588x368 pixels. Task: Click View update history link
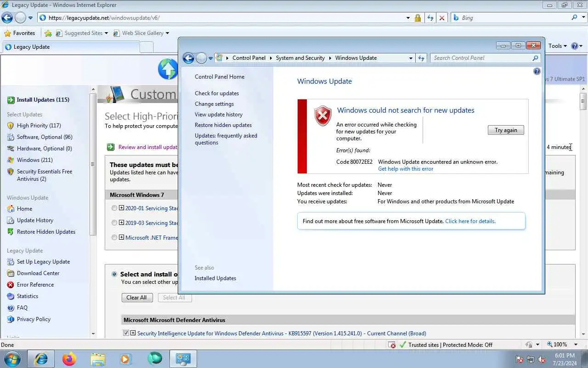[219, 115]
